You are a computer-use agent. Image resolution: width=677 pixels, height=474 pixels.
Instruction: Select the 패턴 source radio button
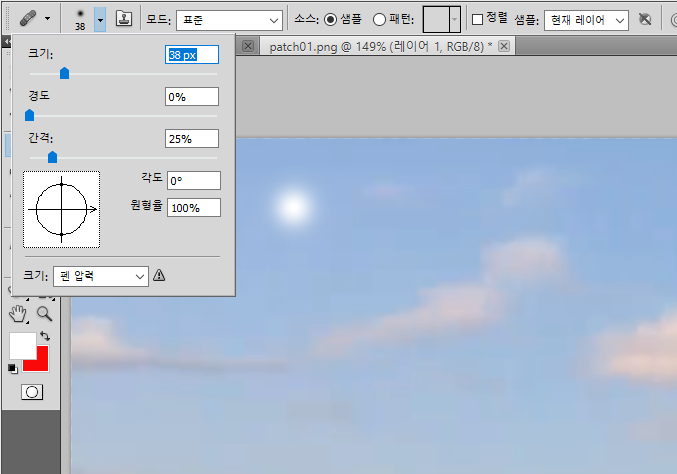379,19
